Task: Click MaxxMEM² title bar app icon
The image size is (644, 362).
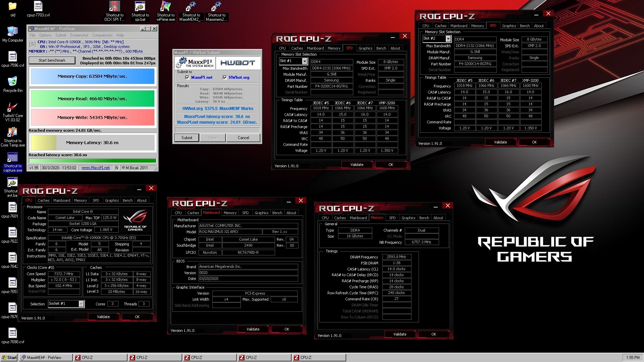Action: pos(31,29)
